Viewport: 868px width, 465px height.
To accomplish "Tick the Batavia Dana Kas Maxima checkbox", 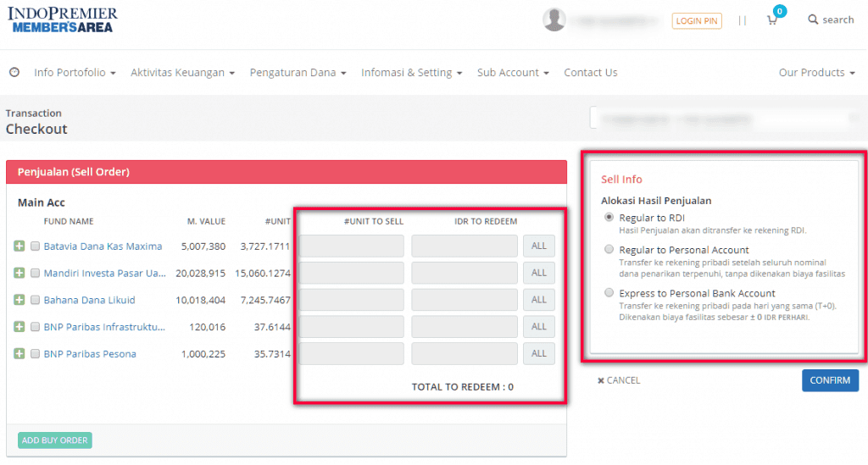I will pyautogui.click(x=35, y=246).
